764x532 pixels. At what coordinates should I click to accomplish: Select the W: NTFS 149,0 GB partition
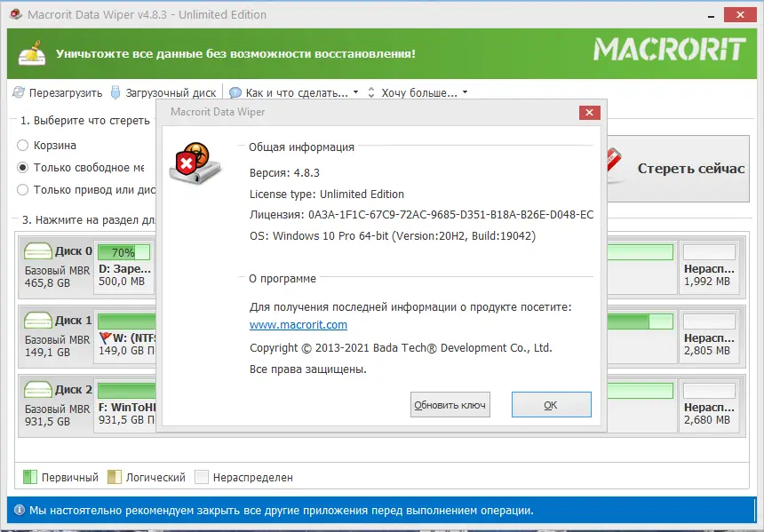tap(124, 336)
